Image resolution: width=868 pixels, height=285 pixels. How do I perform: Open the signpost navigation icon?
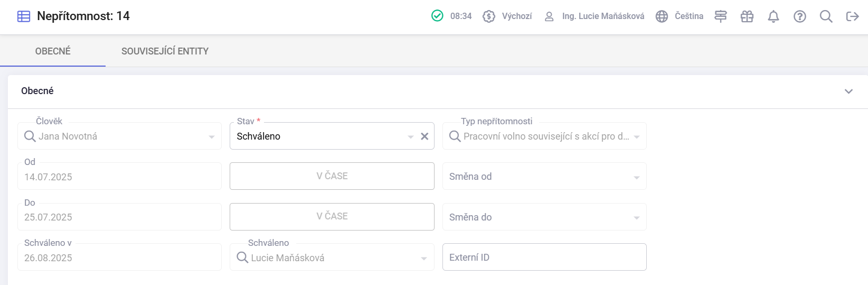721,16
